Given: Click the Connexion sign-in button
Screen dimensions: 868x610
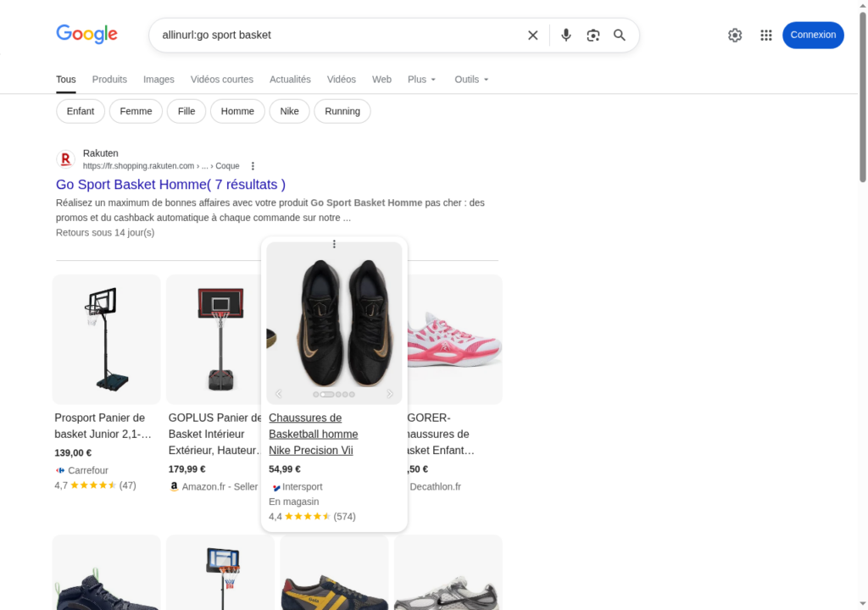Looking at the screenshot, I should click(813, 36).
